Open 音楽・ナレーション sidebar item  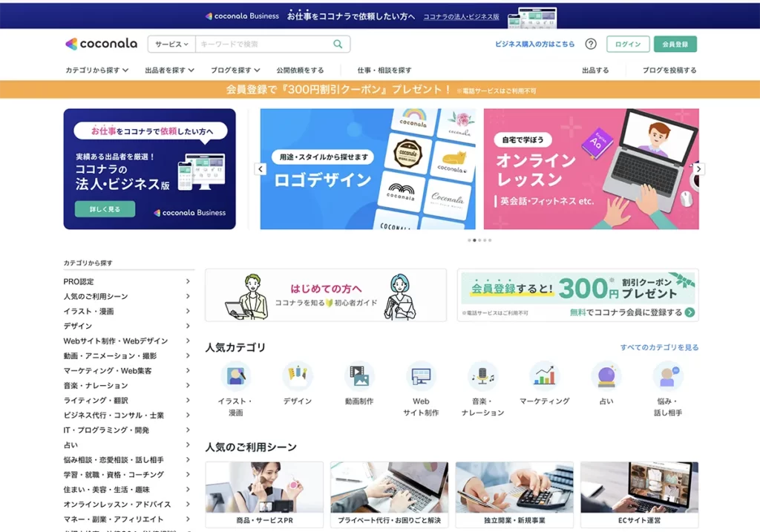point(127,386)
